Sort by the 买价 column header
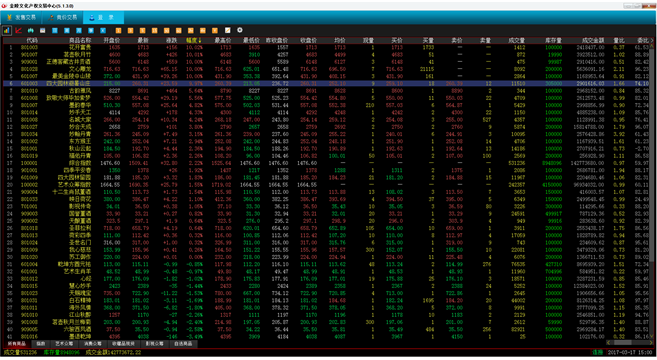 [397, 41]
